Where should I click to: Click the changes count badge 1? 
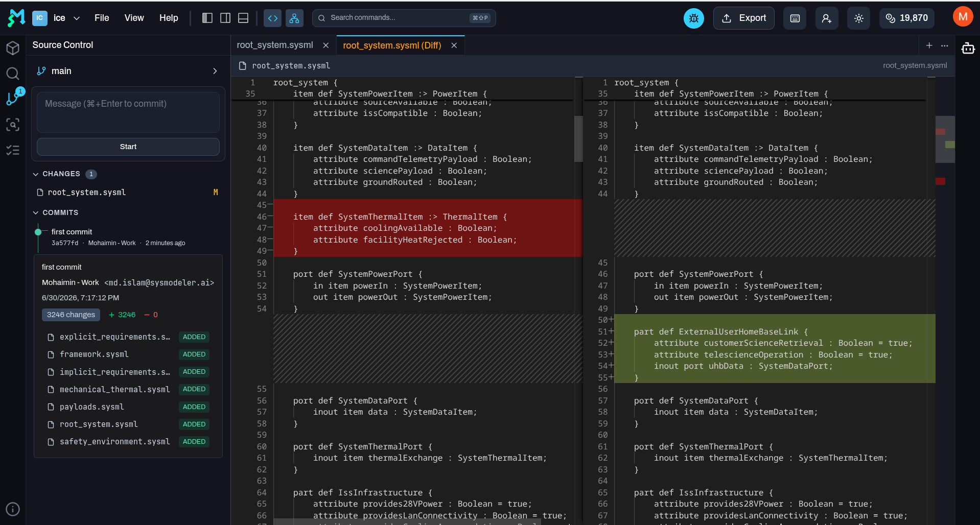(x=91, y=174)
